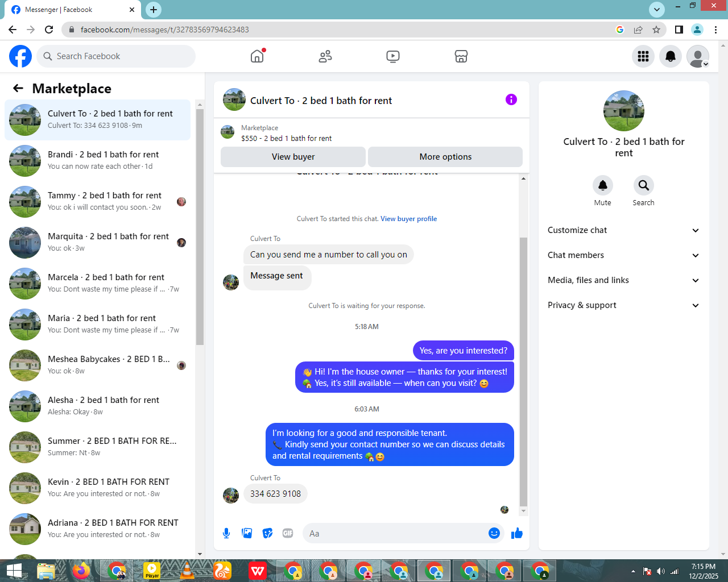Click the 334 623 9108 message bubble
The image size is (728, 582).
point(275,493)
